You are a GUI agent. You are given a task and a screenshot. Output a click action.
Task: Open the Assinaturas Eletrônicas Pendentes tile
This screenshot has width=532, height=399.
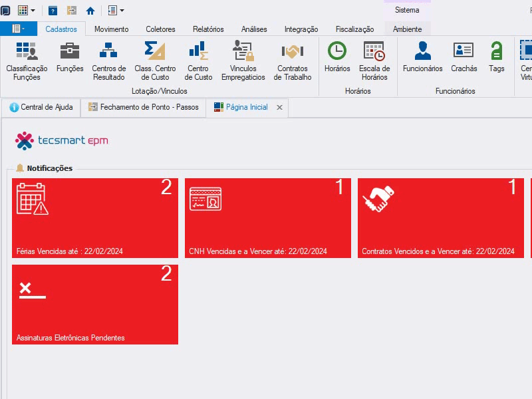click(x=95, y=305)
